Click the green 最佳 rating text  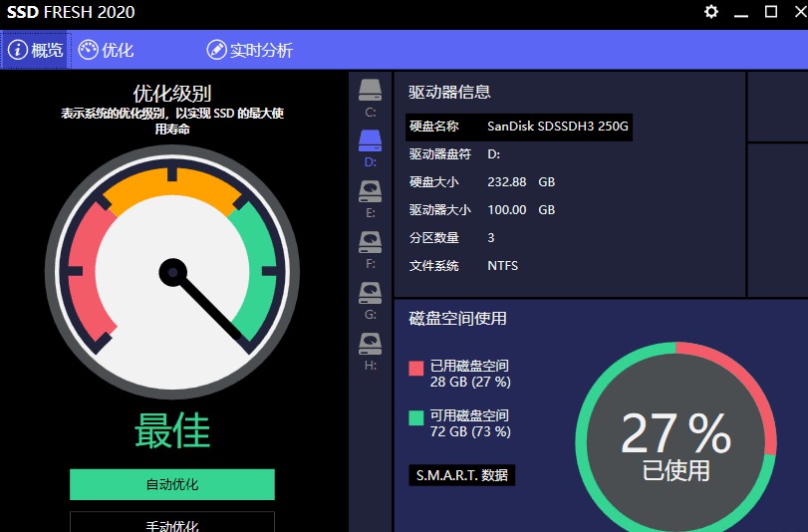(x=172, y=431)
